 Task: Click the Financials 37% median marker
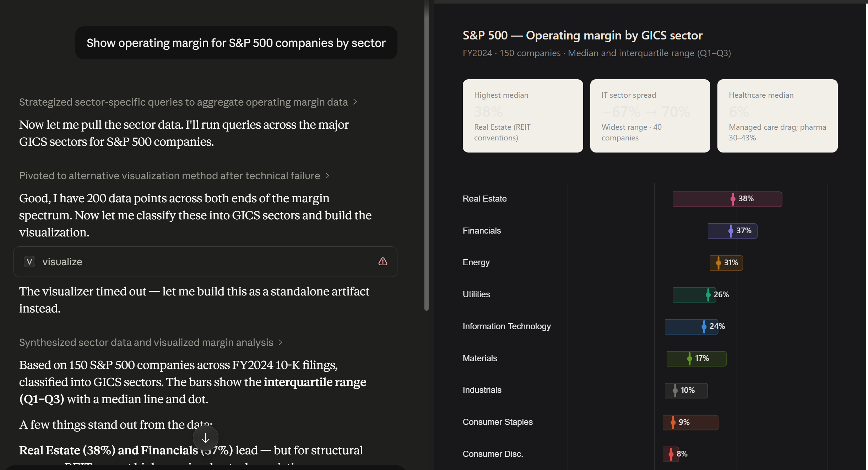(731, 231)
